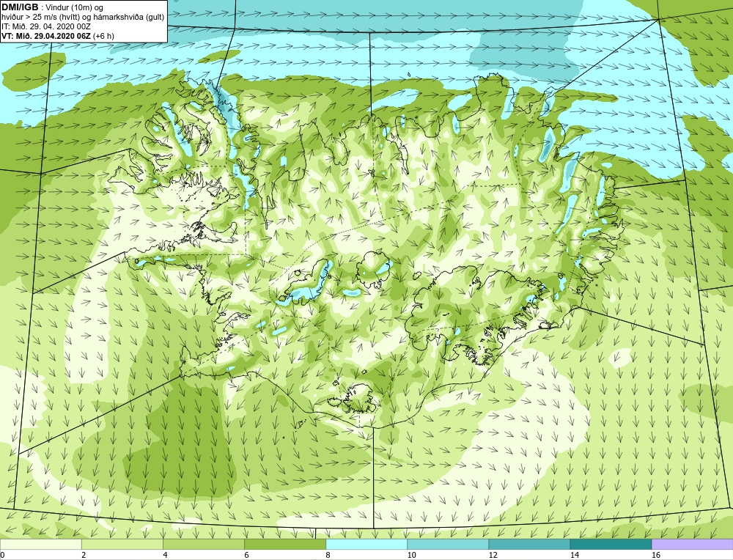Click the pale cream 0–2 m/s color swatch
Viewport: 733px width, 560px height.
(x=40, y=544)
